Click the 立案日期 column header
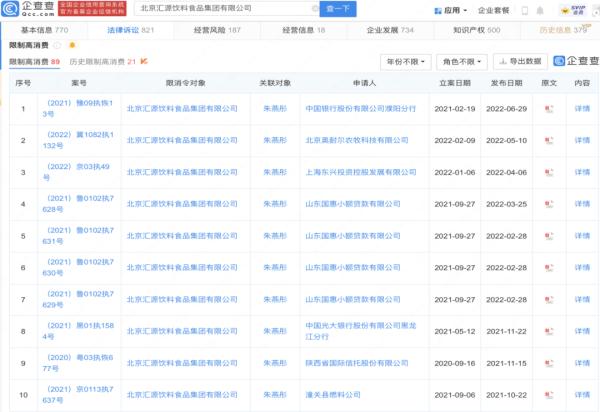This screenshot has height=412, width=600. (455, 83)
